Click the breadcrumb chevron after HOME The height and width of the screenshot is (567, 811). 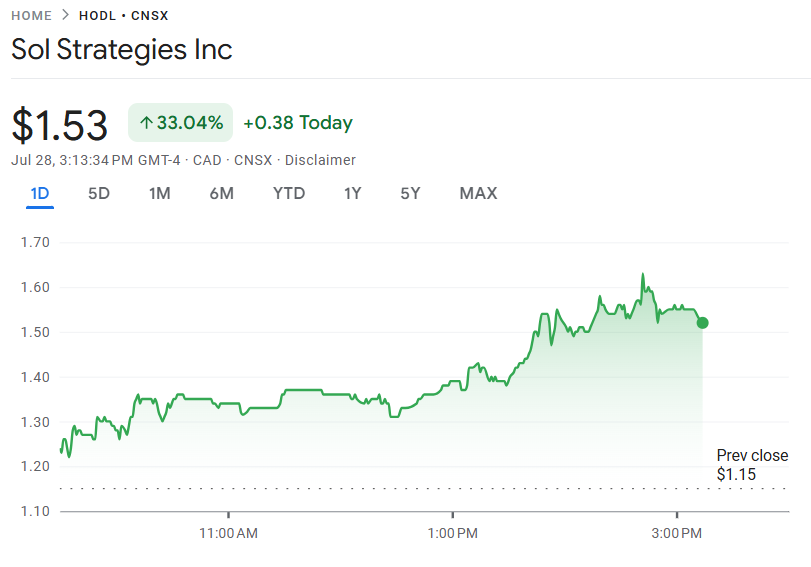pyautogui.click(x=65, y=15)
